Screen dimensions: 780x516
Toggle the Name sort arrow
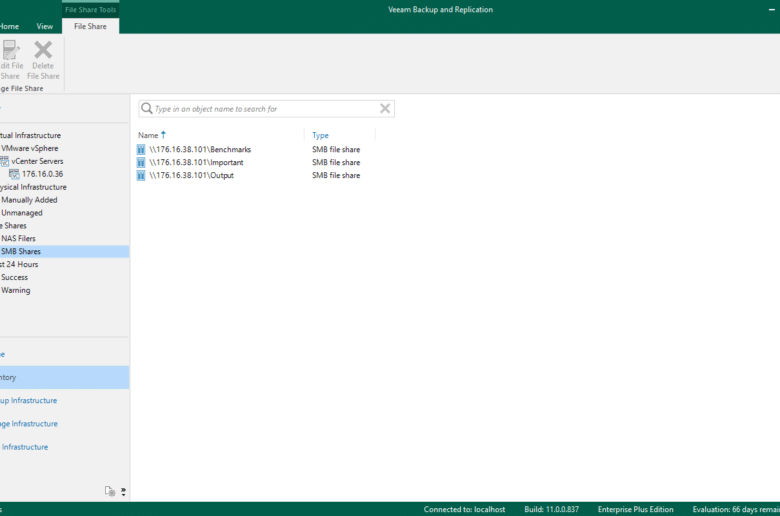(163, 135)
